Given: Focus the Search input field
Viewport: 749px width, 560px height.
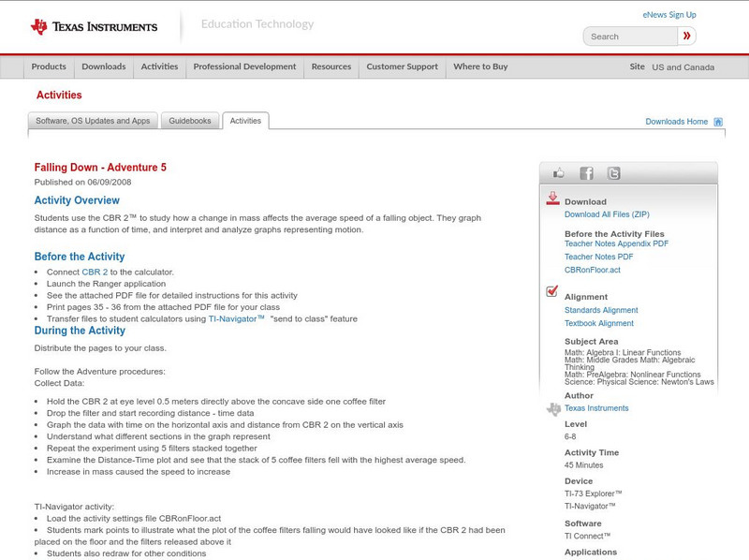Looking at the screenshot, I should point(630,37).
